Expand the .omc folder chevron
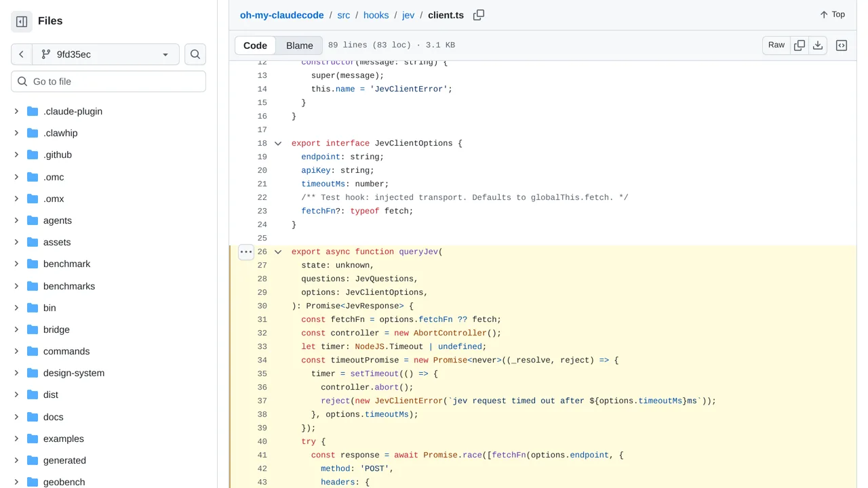 pos(16,177)
